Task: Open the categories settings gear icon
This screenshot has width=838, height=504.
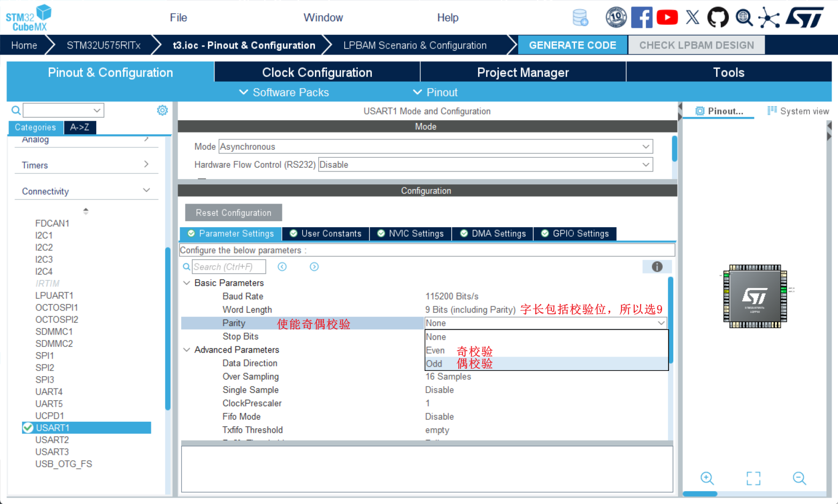Action: (162, 110)
